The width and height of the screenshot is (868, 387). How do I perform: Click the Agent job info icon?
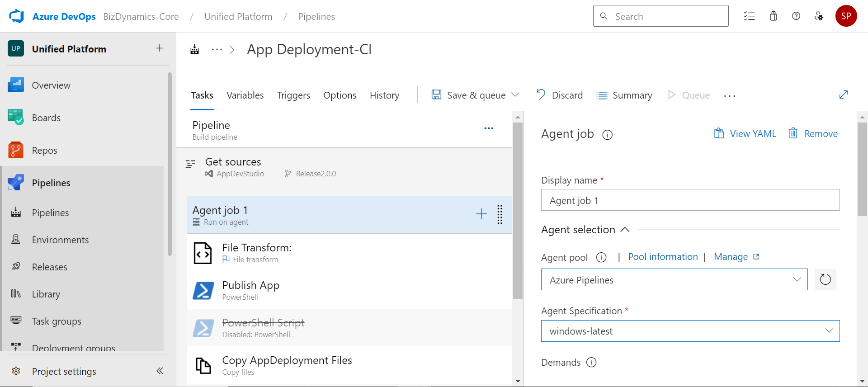coord(608,135)
